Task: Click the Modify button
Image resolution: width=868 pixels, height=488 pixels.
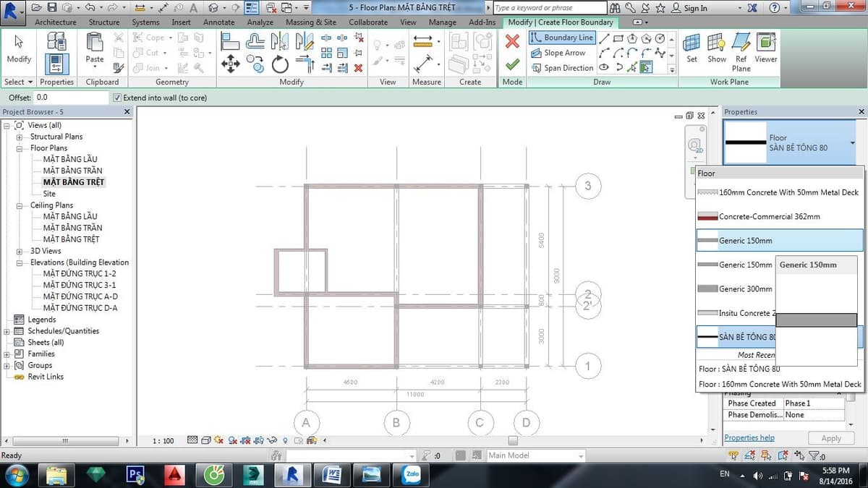Action: pyautogui.click(x=19, y=48)
